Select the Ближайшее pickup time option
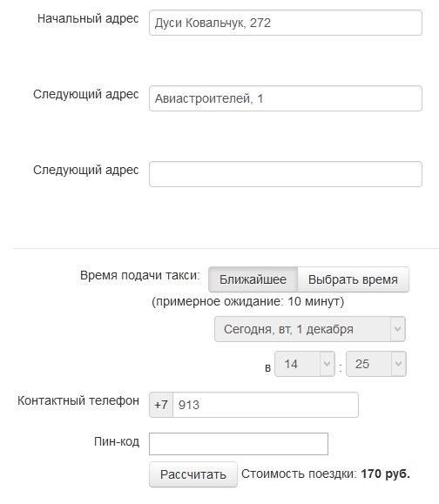Viewport: 439px width, 504px height. [x=253, y=279]
